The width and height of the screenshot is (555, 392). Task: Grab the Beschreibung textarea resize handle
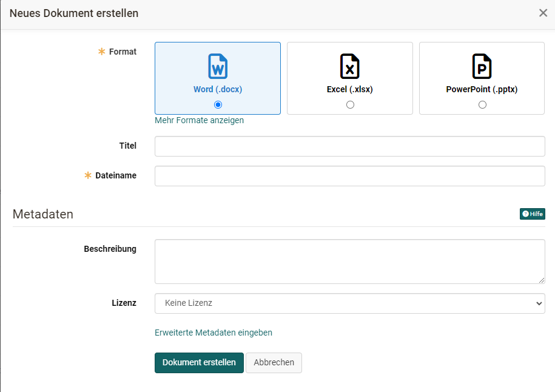click(542, 280)
